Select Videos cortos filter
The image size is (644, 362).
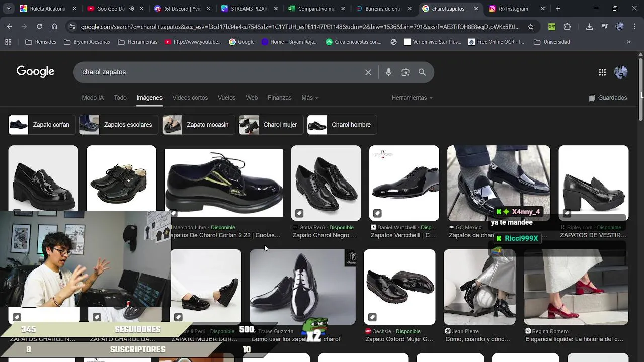(x=190, y=98)
